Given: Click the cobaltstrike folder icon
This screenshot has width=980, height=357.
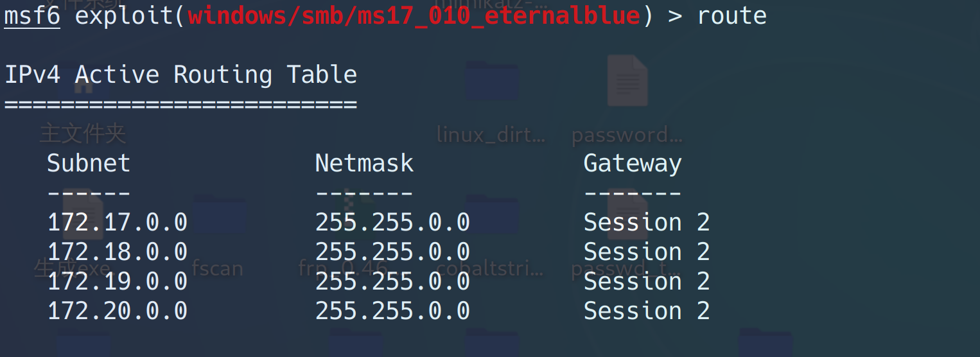Looking at the screenshot, I should coord(491,215).
